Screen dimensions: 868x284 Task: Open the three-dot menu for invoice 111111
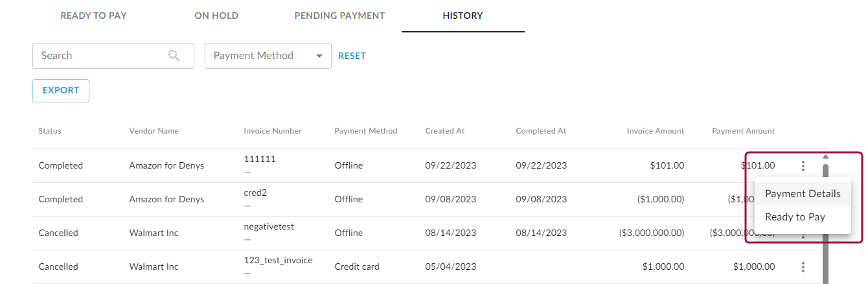click(x=803, y=166)
